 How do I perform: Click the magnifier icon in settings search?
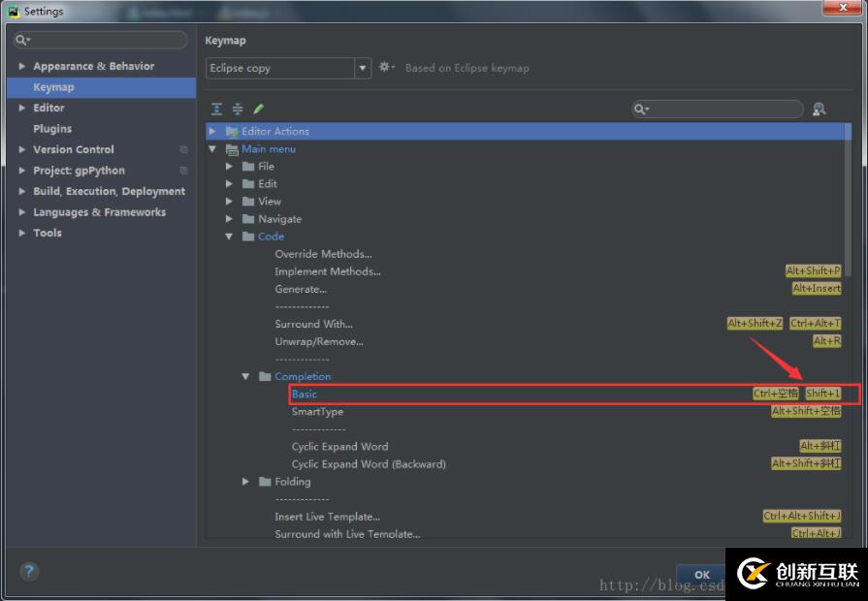22,40
